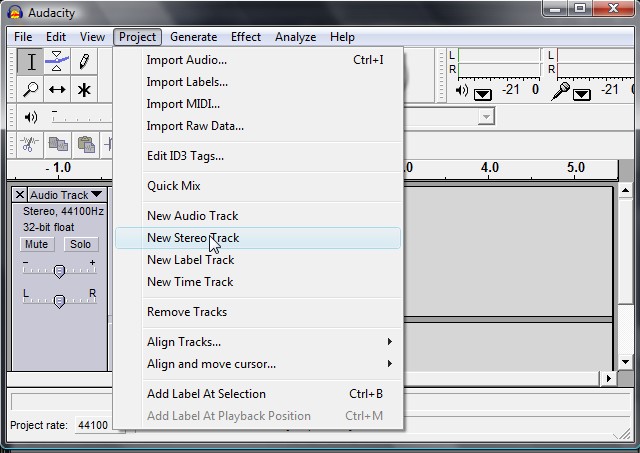Image resolution: width=640 pixels, height=453 pixels.
Task: Click the Audacity headphones app icon
Action: (15, 13)
